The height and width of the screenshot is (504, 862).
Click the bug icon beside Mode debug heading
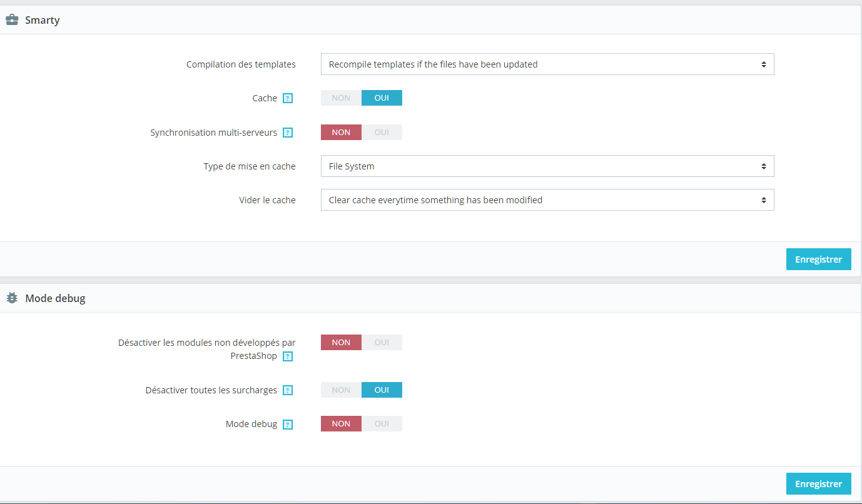pos(12,298)
